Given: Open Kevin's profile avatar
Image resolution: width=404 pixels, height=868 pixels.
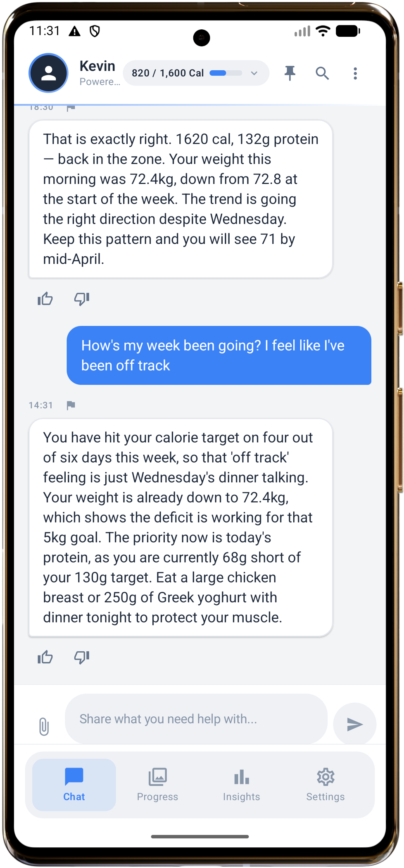Looking at the screenshot, I should click(x=48, y=73).
